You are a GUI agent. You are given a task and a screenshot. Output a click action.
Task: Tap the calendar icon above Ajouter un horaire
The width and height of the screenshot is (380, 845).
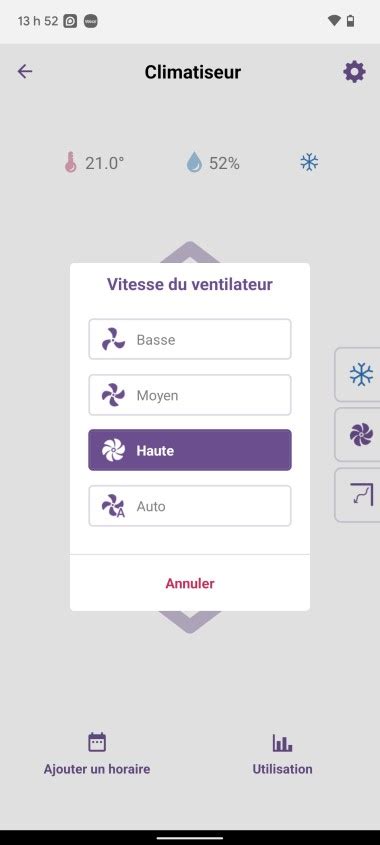tap(97, 742)
